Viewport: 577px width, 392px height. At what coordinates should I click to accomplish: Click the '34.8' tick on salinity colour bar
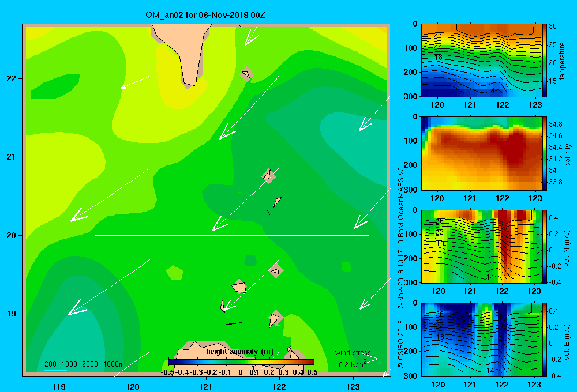pos(556,125)
